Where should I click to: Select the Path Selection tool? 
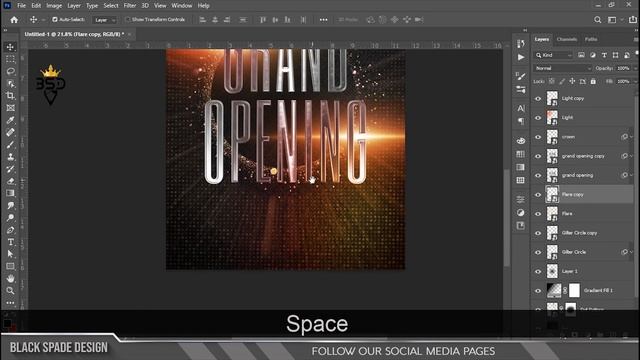pyautogui.click(x=10, y=254)
